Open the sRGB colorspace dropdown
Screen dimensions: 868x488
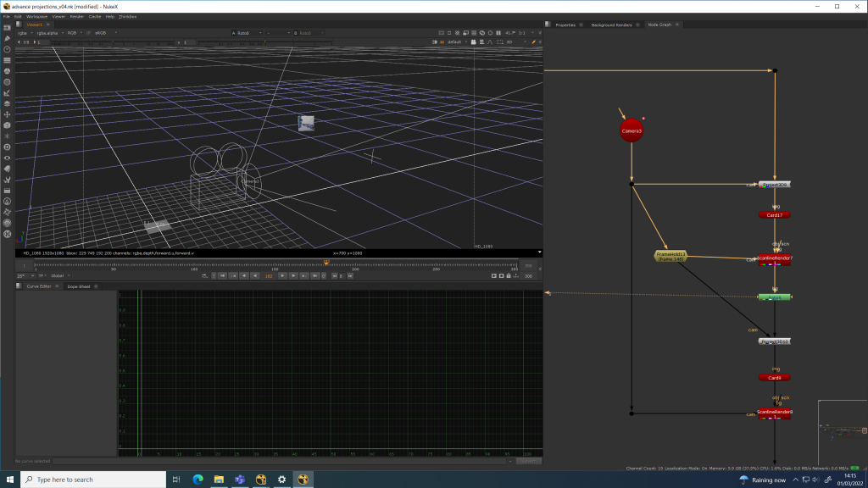pyautogui.click(x=104, y=33)
